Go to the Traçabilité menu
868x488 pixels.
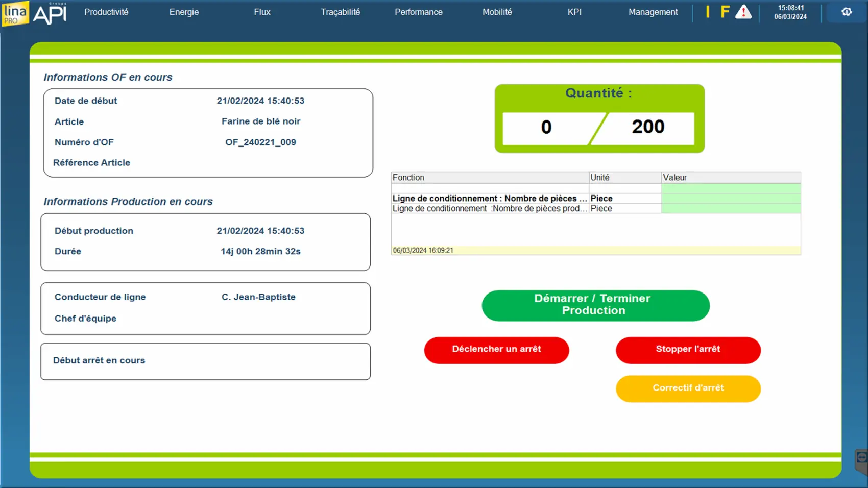[340, 12]
